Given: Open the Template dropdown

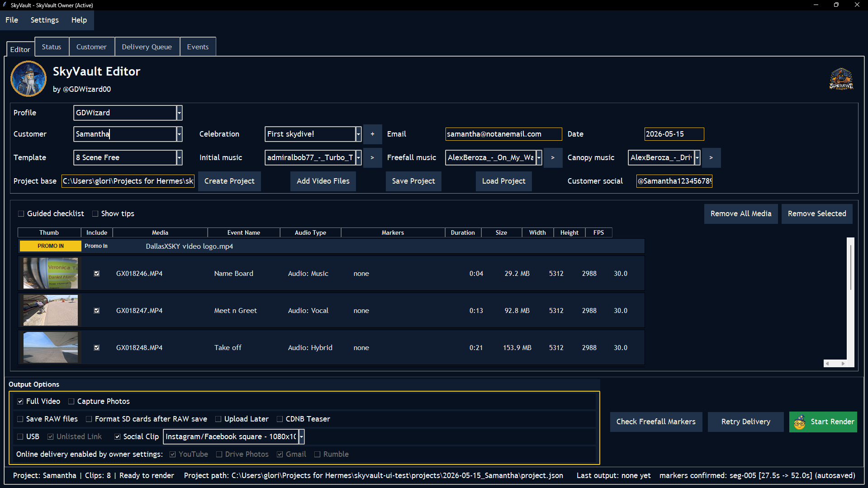Looking at the screenshot, I should point(179,157).
